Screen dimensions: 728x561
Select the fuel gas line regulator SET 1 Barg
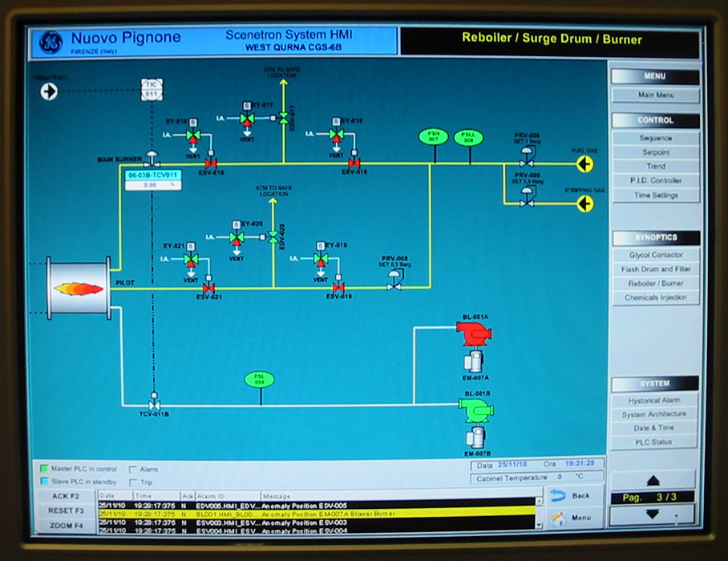coord(527,157)
